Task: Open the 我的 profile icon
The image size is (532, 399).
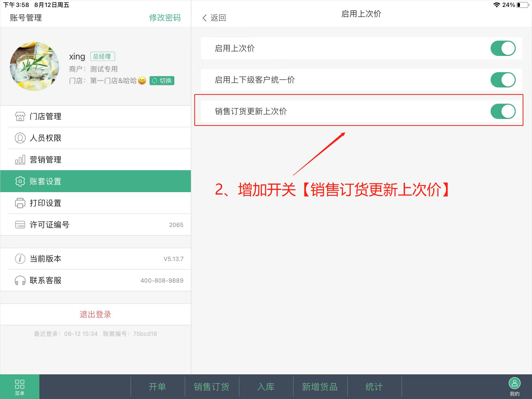Action: click(x=515, y=383)
